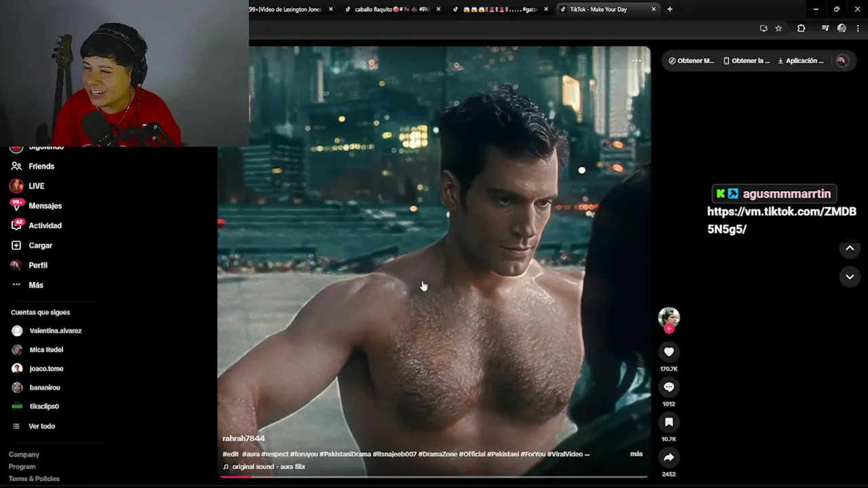
Task: Switch to caballo flaquito tab
Action: pos(392,9)
